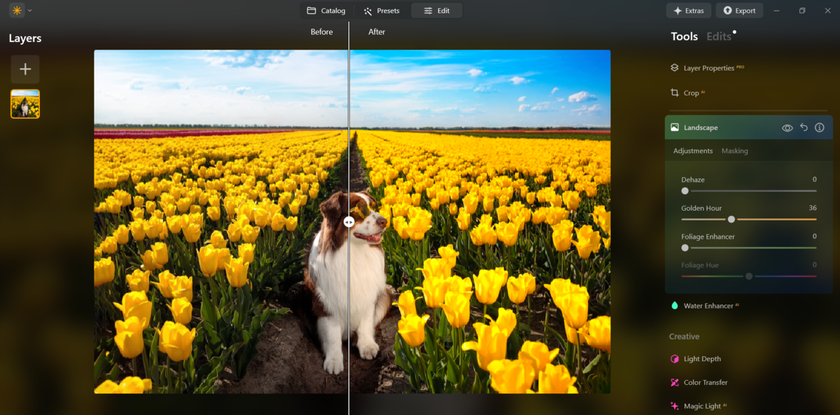
Task: Click the Dehaze slider handle
Action: [x=685, y=191]
